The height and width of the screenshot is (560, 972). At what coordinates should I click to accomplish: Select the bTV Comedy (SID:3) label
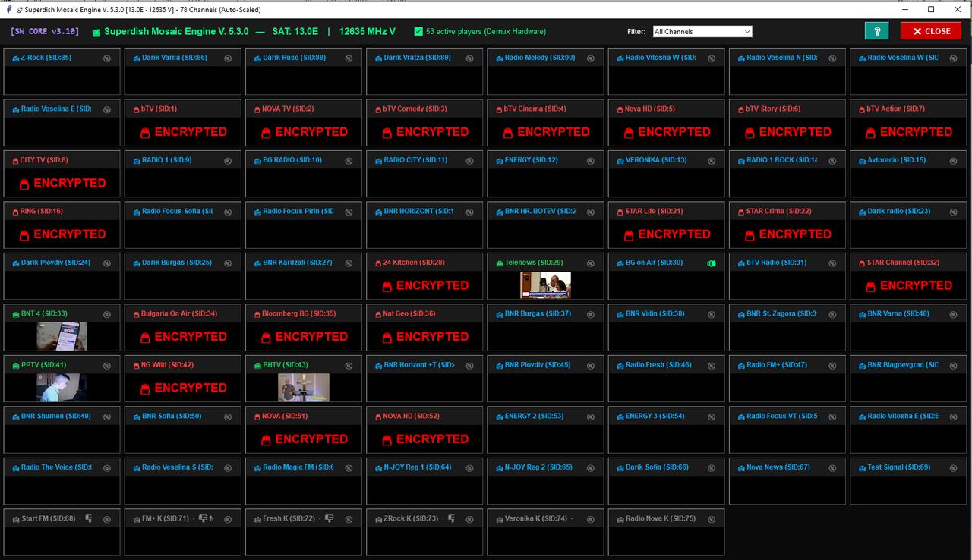[x=415, y=109]
